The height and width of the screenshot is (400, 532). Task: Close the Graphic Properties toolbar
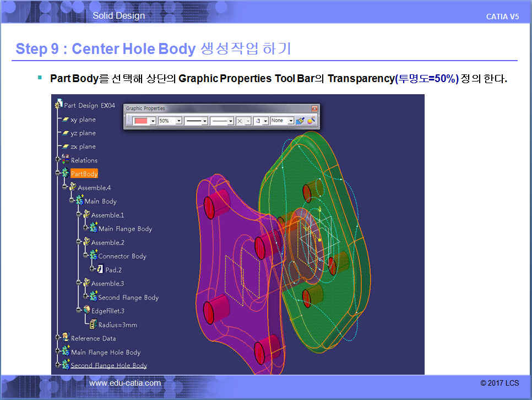pyautogui.click(x=314, y=109)
